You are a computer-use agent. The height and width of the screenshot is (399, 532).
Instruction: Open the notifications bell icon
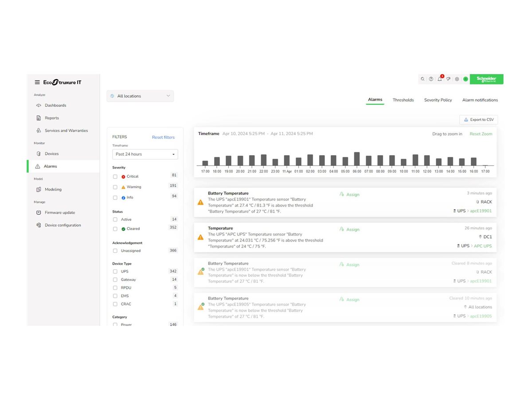(x=440, y=79)
